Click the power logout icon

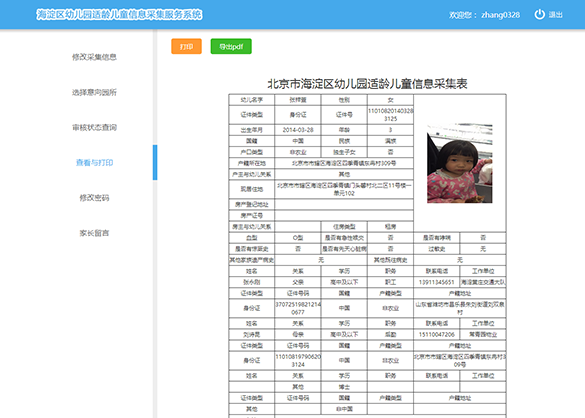(x=539, y=15)
